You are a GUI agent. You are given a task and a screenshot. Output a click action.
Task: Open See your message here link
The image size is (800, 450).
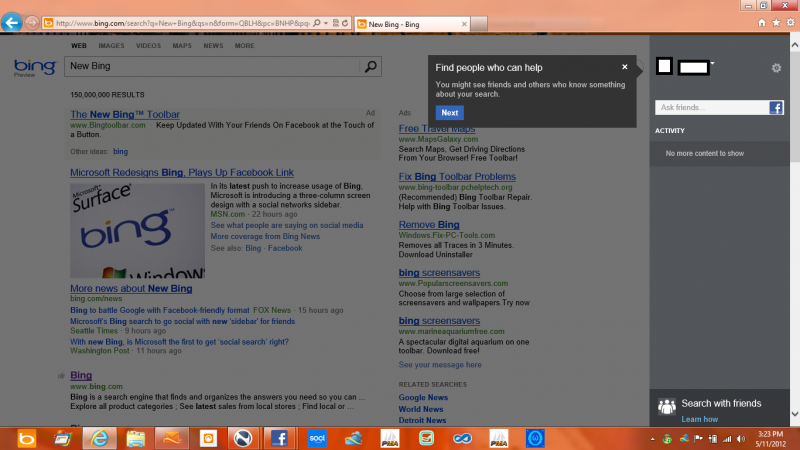point(440,365)
